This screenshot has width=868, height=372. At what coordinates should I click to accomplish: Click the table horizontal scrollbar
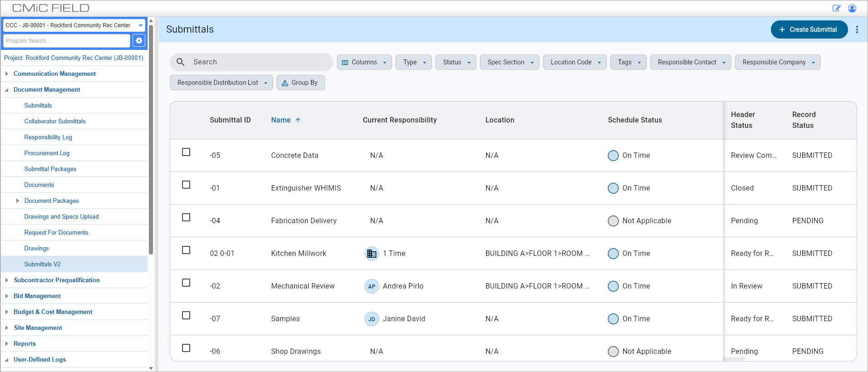pos(734,359)
